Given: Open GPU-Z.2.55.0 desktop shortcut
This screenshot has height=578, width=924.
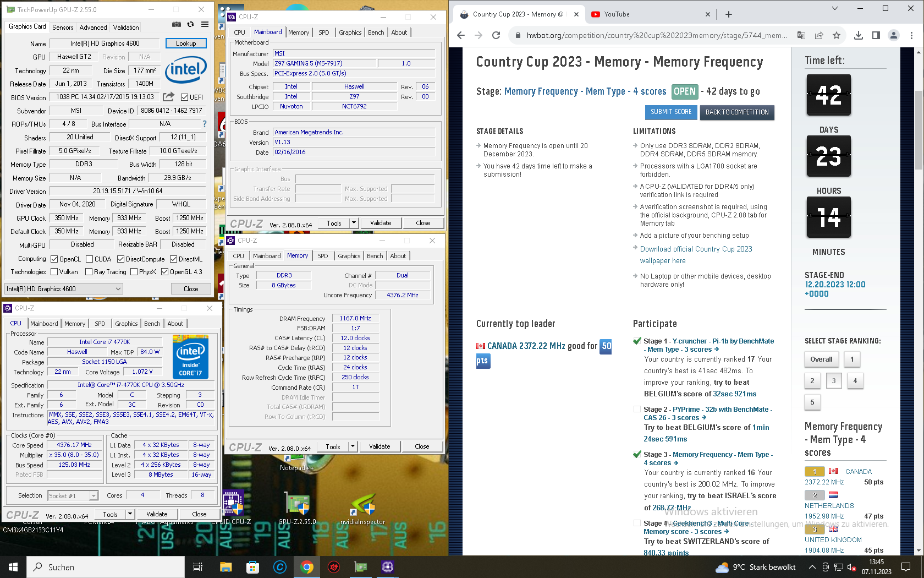Looking at the screenshot, I should (x=297, y=507).
